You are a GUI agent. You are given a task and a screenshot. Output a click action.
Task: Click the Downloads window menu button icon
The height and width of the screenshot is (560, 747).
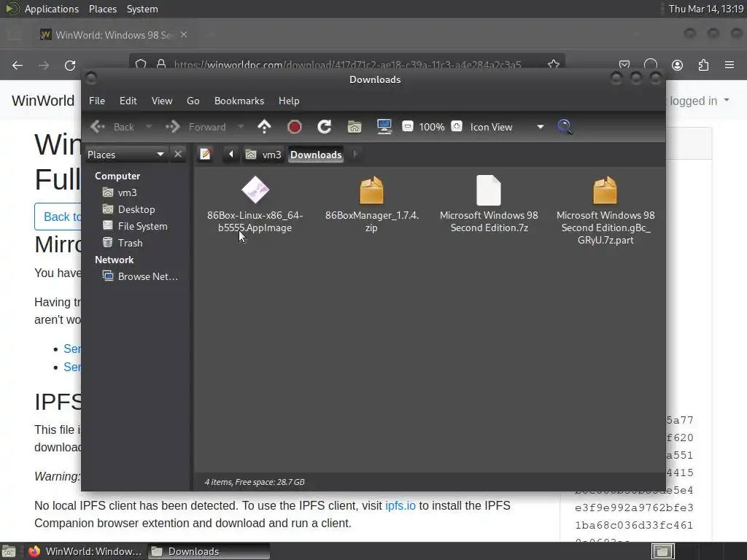point(91,78)
